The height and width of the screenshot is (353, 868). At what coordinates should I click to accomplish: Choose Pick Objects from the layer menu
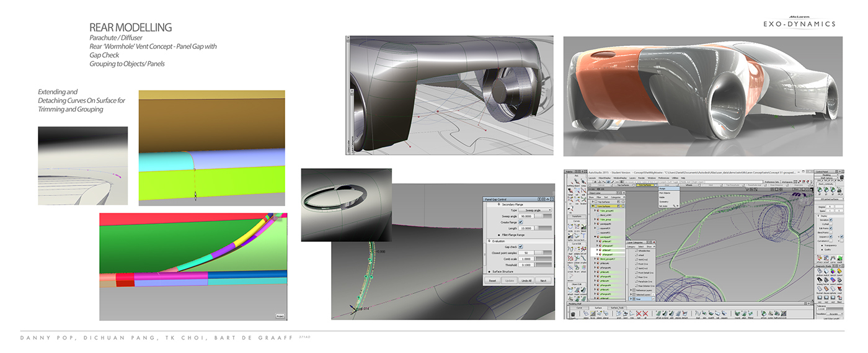(669, 193)
